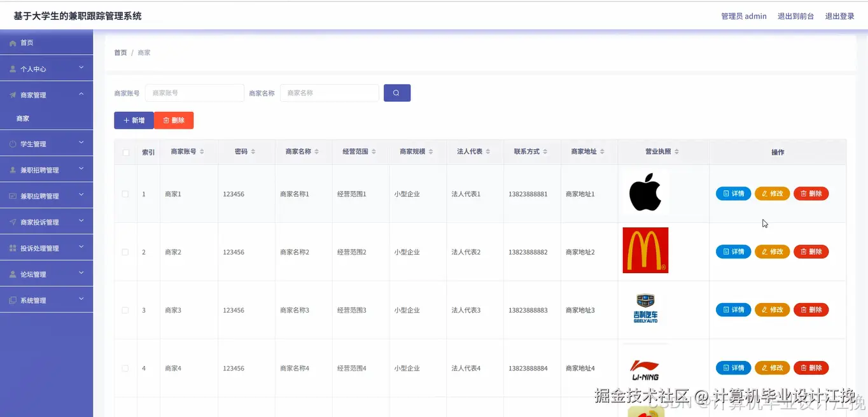This screenshot has width=868, height=417.
Task: Check the checkbox for 商家1 row
Action: point(125,194)
